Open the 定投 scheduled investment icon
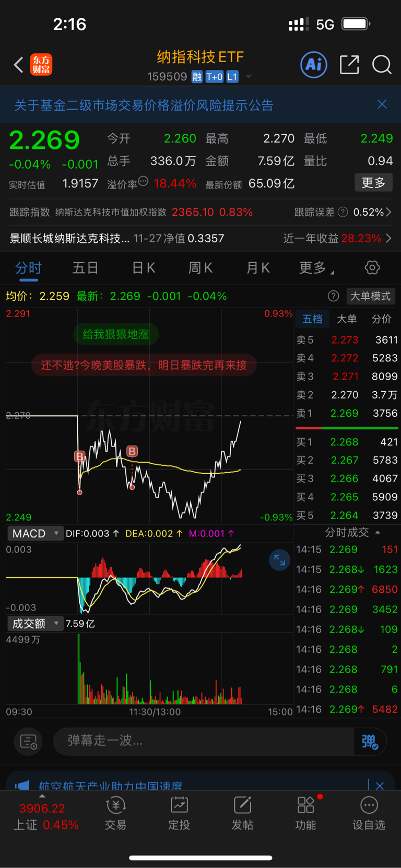This screenshot has height=868, width=401. pyautogui.click(x=179, y=814)
